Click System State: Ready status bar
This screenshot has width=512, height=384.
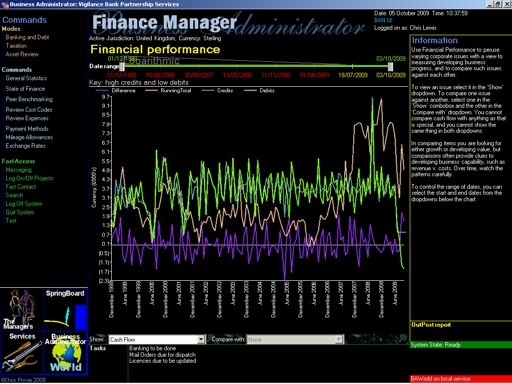(461, 345)
